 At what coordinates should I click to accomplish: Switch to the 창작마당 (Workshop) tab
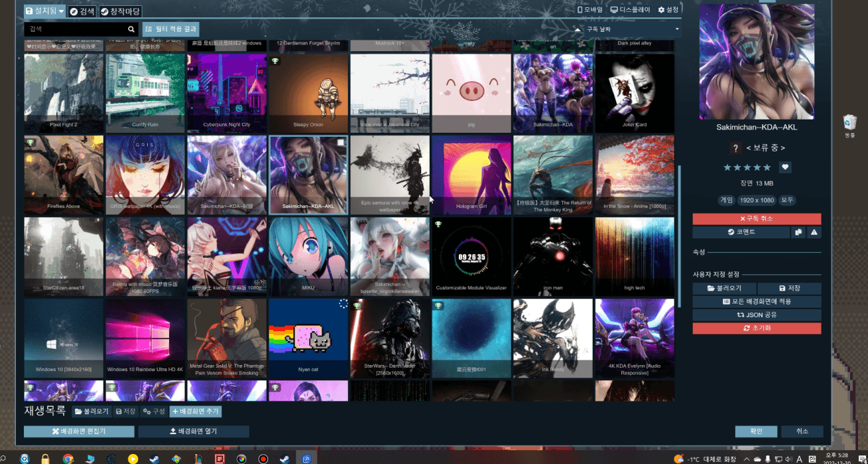pos(121,11)
